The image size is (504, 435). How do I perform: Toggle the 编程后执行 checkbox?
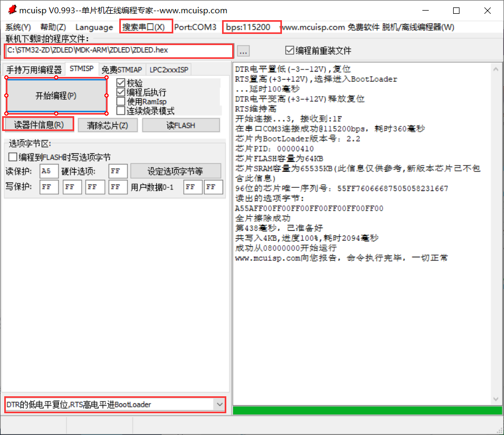(142, 92)
